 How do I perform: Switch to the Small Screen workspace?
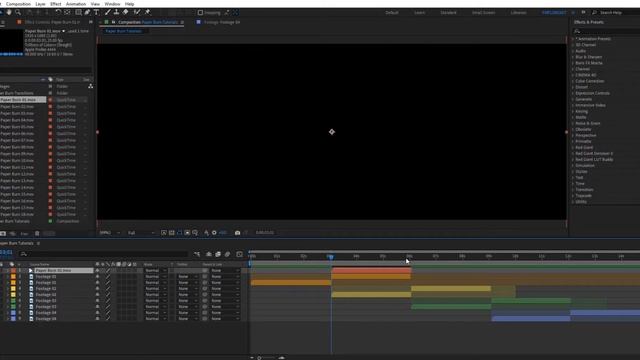(483, 13)
